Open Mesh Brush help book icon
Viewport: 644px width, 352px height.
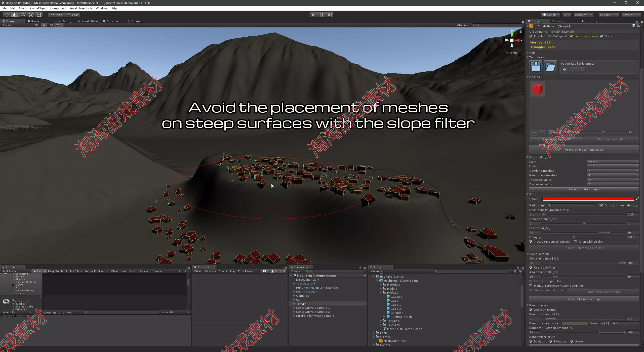[633, 26]
